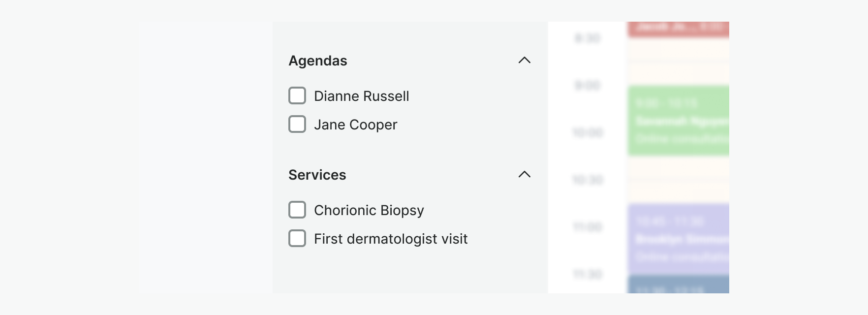
Task: Toggle the First dermatologist visit checkbox box
Action: [297, 239]
